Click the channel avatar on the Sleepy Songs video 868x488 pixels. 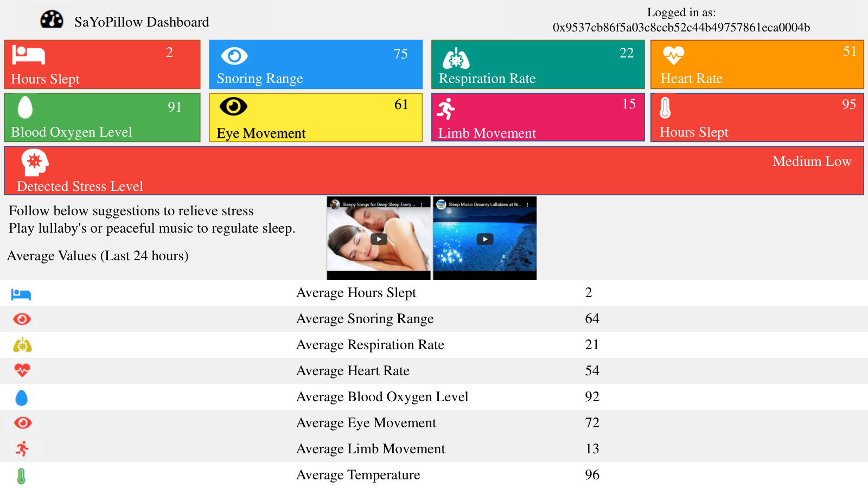(x=335, y=204)
